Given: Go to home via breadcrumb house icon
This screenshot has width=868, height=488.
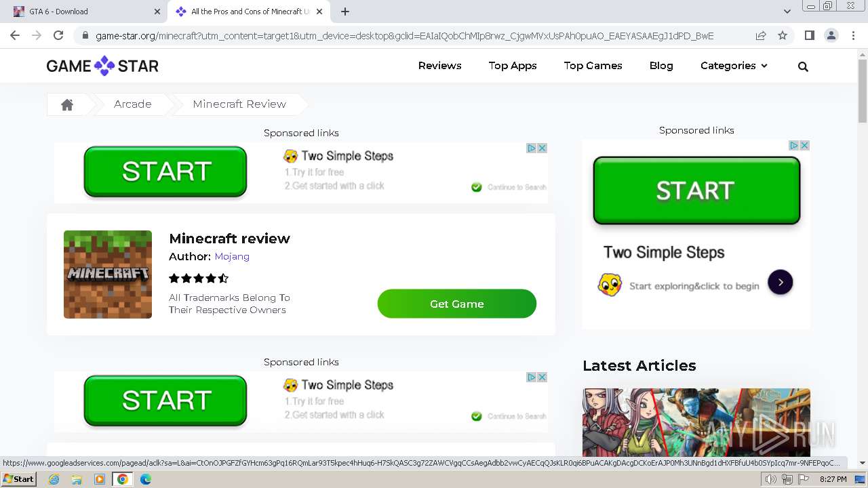Looking at the screenshot, I should pyautogui.click(x=67, y=104).
